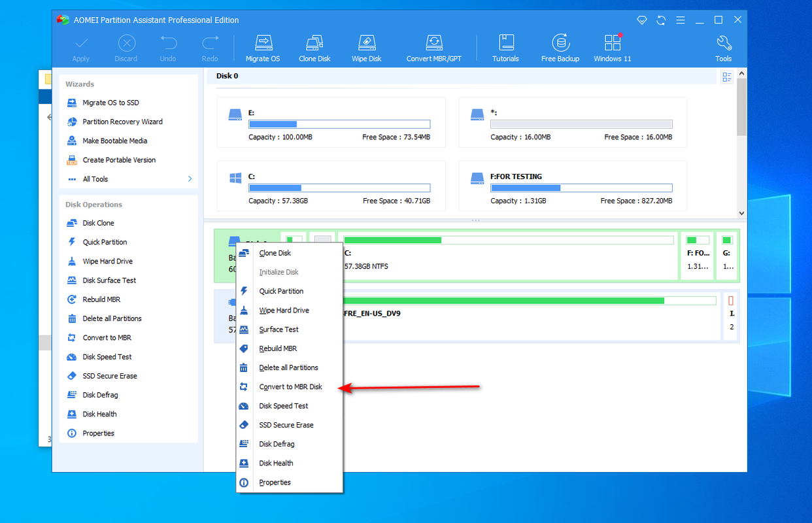Open Clone Disk from top toolbar

coord(314,48)
